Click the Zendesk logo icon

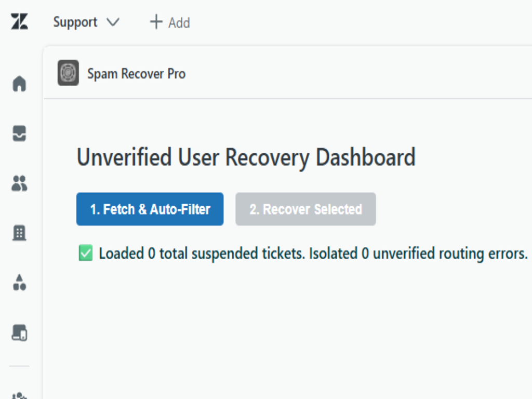pyautogui.click(x=19, y=22)
